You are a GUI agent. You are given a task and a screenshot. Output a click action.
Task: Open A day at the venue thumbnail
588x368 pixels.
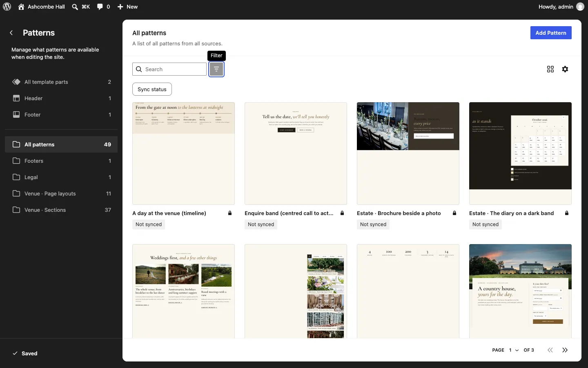[x=183, y=153]
